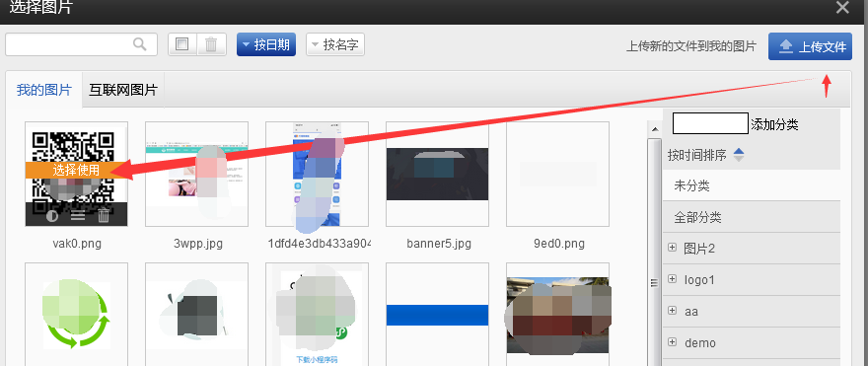Switch to the 我的图片 tab

pyautogui.click(x=43, y=90)
